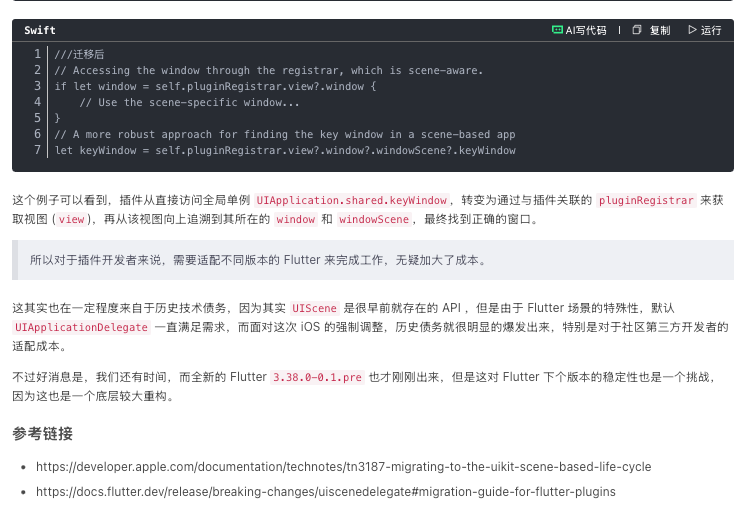Click the inline code 'view'
This screenshot has width=747, height=523.
pyautogui.click(x=71, y=220)
